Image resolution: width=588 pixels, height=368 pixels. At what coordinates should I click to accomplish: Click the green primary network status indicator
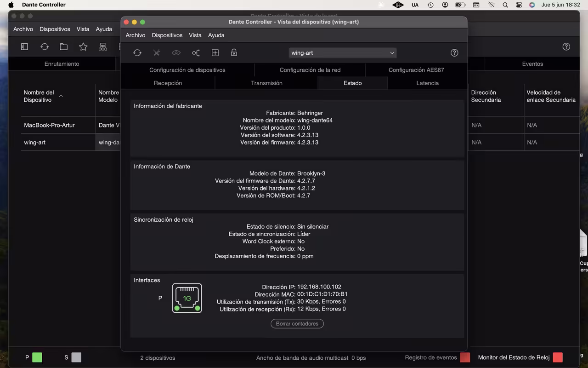[x=37, y=357]
